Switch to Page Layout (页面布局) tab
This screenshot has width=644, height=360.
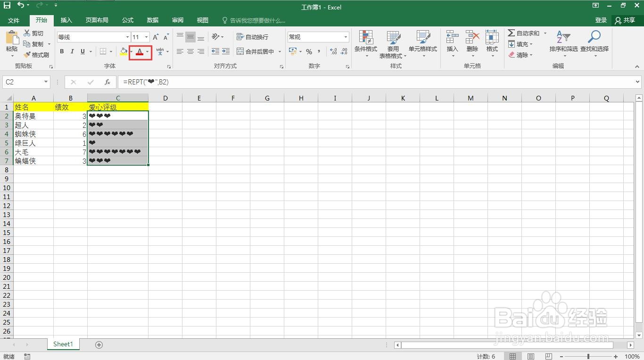click(97, 20)
